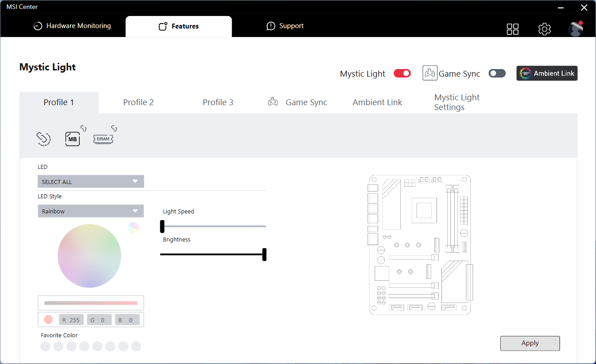Open the settings gear
This screenshot has height=364, width=596.
pos(544,29)
